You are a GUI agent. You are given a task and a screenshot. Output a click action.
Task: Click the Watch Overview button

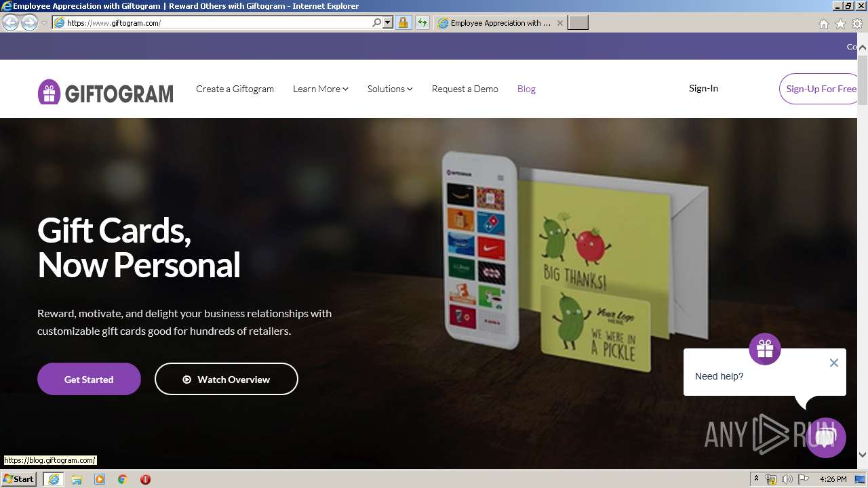226,379
